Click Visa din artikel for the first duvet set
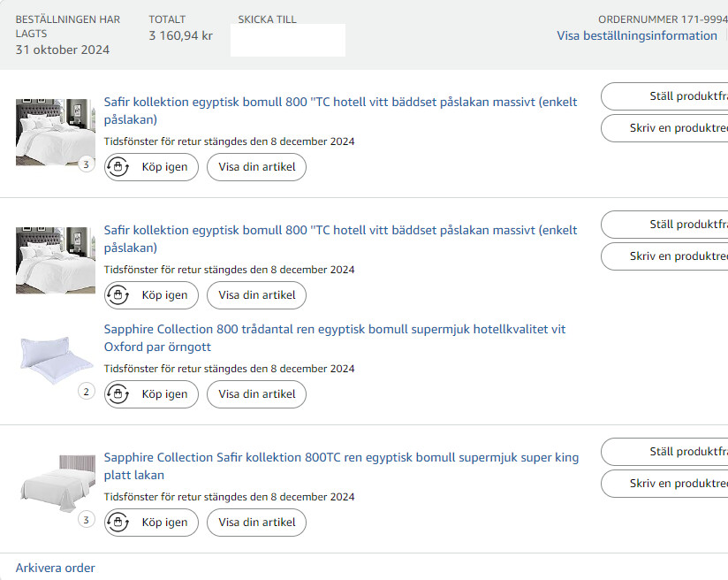Viewport: 728px width, 580px height. click(x=257, y=167)
